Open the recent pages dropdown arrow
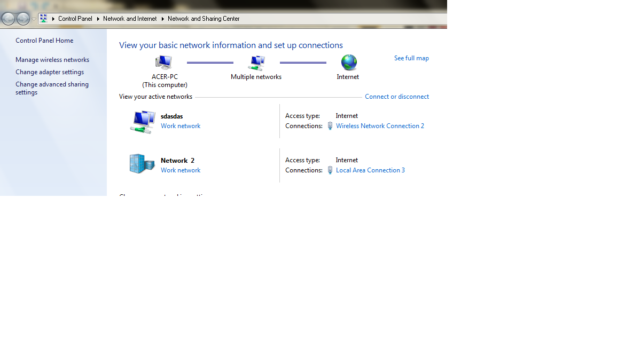625x364 pixels. point(34,19)
